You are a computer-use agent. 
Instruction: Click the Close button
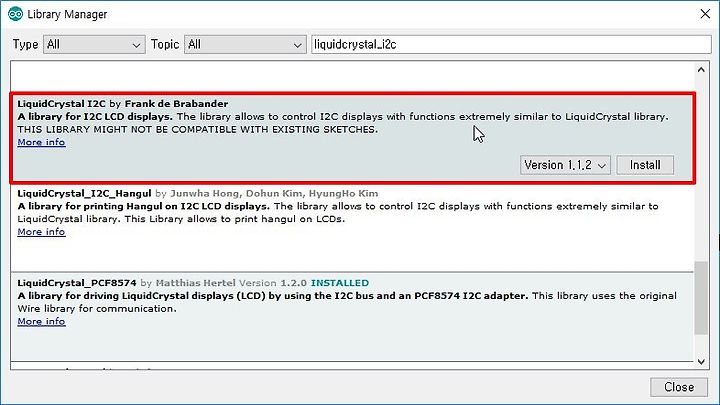pyautogui.click(x=679, y=387)
